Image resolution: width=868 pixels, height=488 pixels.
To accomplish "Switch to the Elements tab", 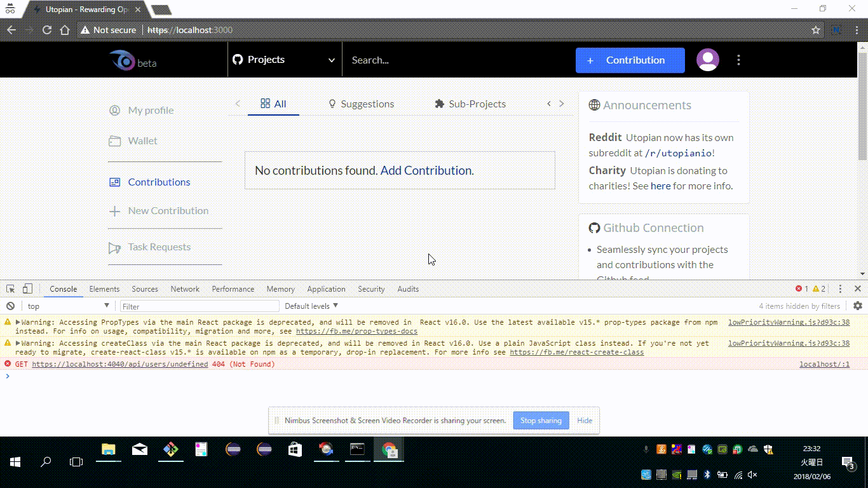I will [x=104, y=289].
